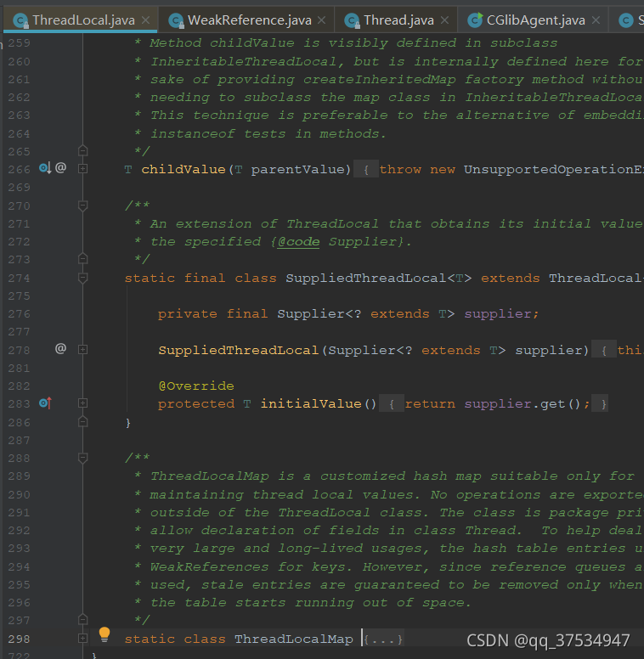The height and width of the screenshot is (659, 644).
Task: Open the CGlibAgent.java tab
Action: 533,20
